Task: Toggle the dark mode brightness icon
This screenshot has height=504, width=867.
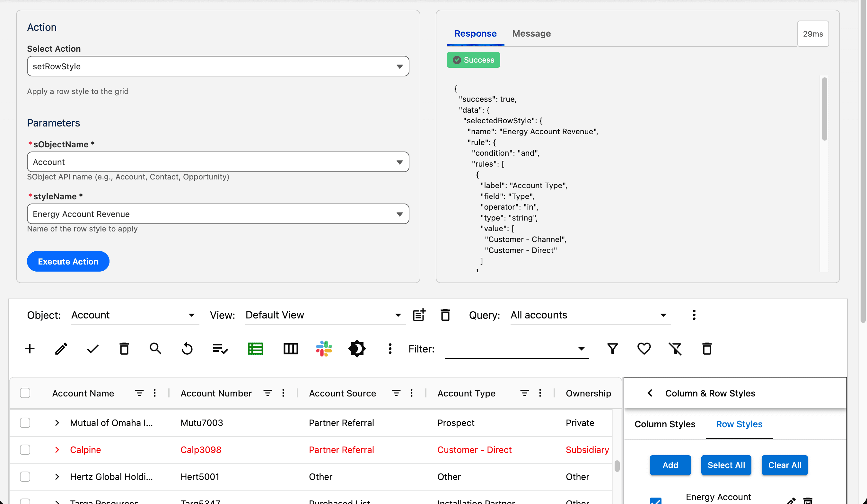Action: (357, 349)
